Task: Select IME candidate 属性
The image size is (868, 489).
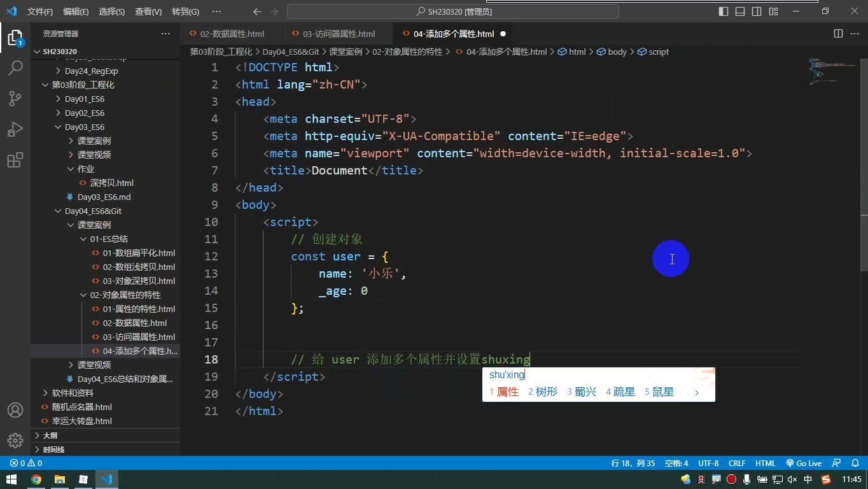Action: (504, 392)
